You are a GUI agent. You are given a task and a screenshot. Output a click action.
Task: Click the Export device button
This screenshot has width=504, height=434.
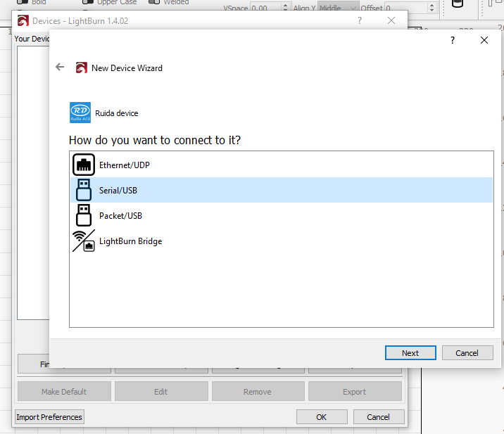tap(355, 392)
